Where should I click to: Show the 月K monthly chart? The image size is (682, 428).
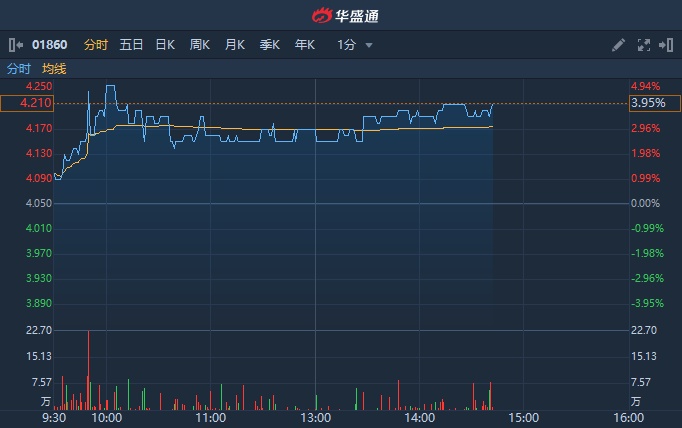coord(235,45)
